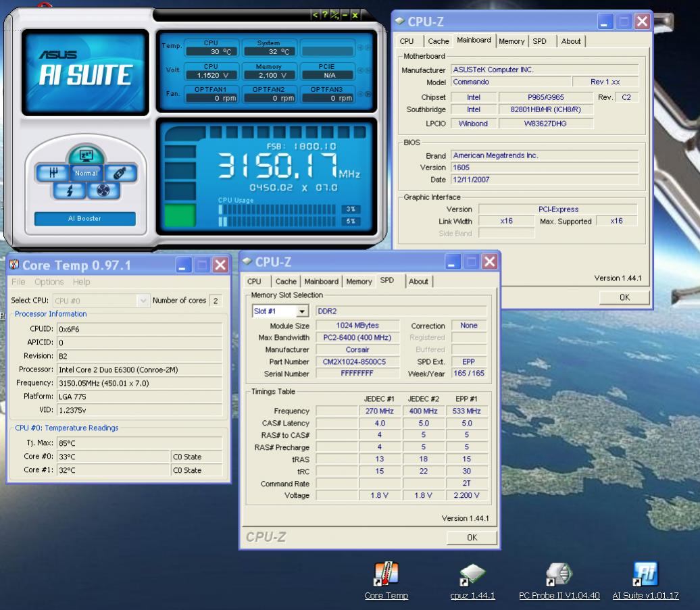Open AI Nap monitor sleep icon

point(86,155)
